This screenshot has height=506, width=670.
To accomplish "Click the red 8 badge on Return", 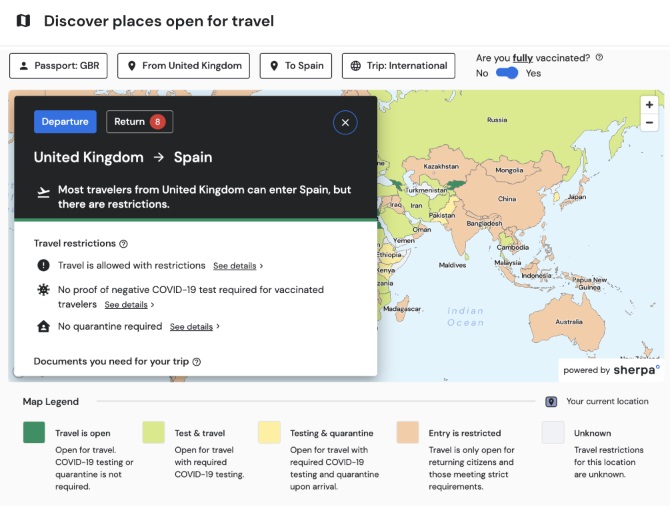I will click(158, 122).
